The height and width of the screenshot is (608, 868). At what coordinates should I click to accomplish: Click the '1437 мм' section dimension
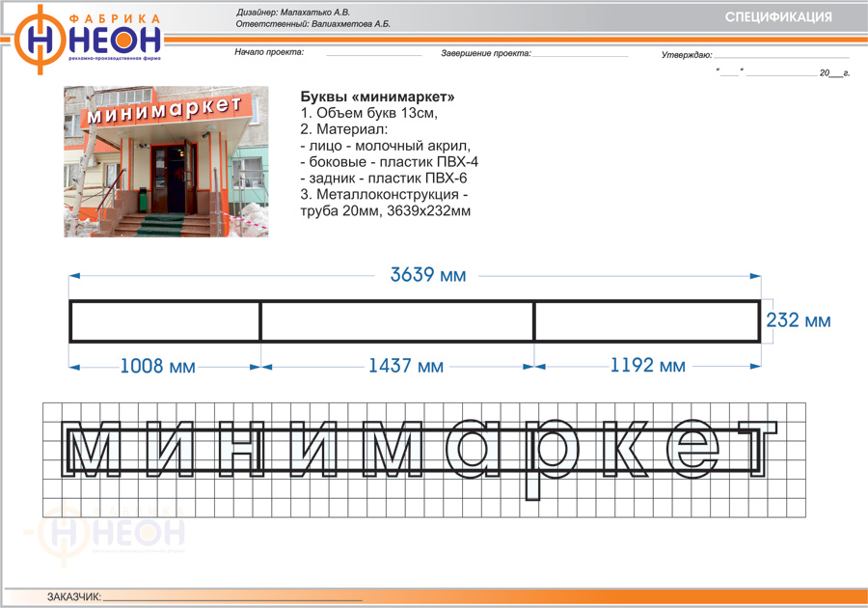point(406,366)
